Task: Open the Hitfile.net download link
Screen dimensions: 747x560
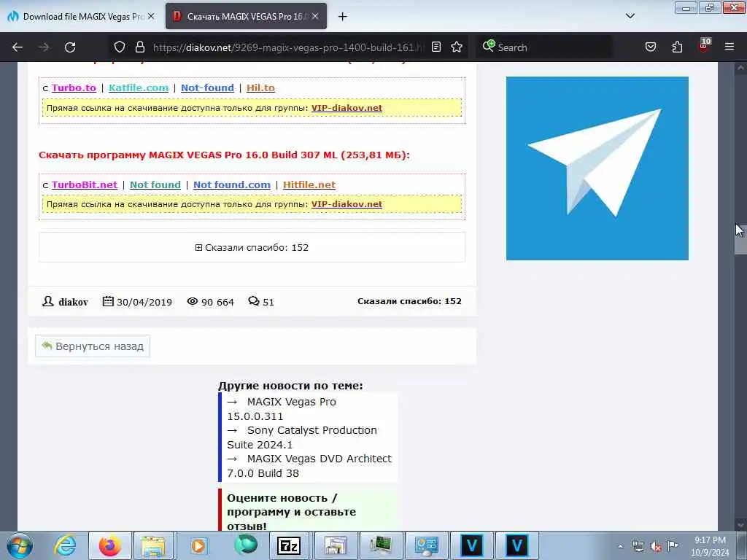Action: click(x=309, y=184)
